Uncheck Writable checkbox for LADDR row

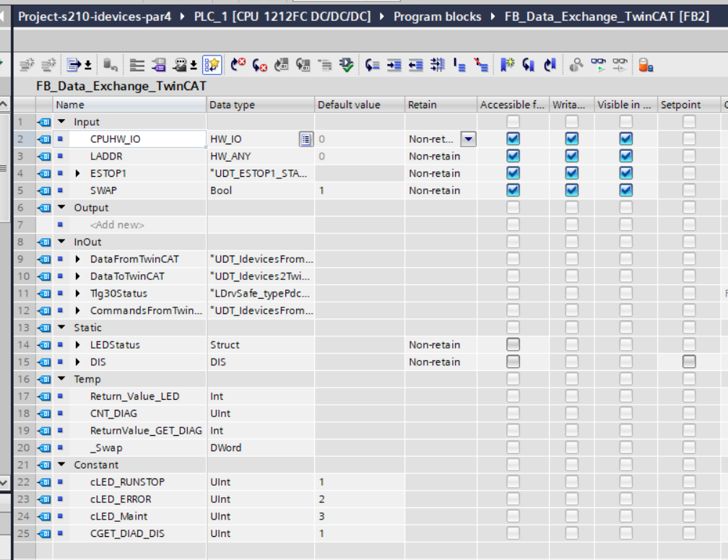[x=571, y=156]
